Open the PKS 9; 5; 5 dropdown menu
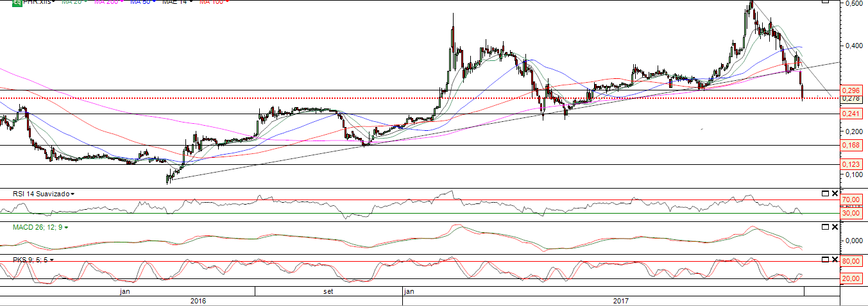The height and width of the screenshot is (306, 868). point(52,260)
